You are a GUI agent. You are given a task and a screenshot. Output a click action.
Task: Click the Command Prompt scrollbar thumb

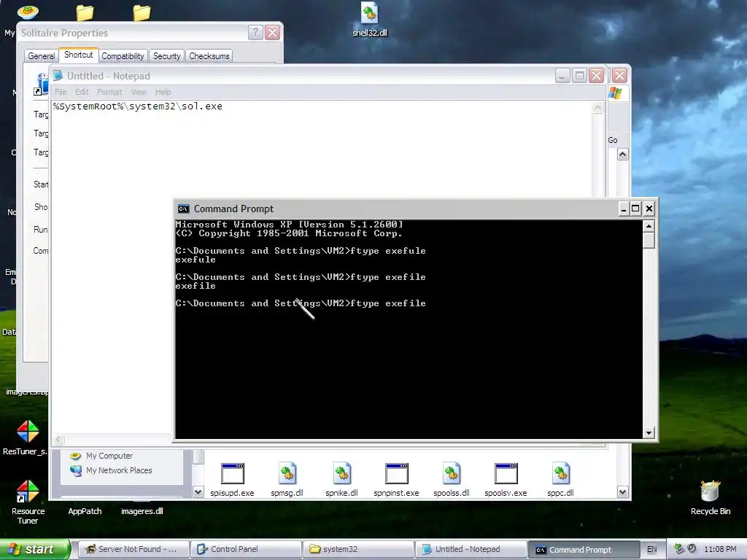click(x=649, y=240)
